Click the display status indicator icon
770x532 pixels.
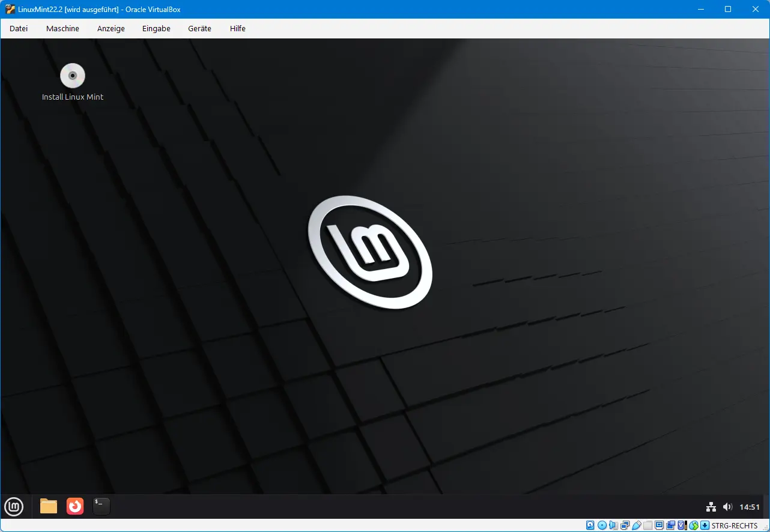point(659,525)
